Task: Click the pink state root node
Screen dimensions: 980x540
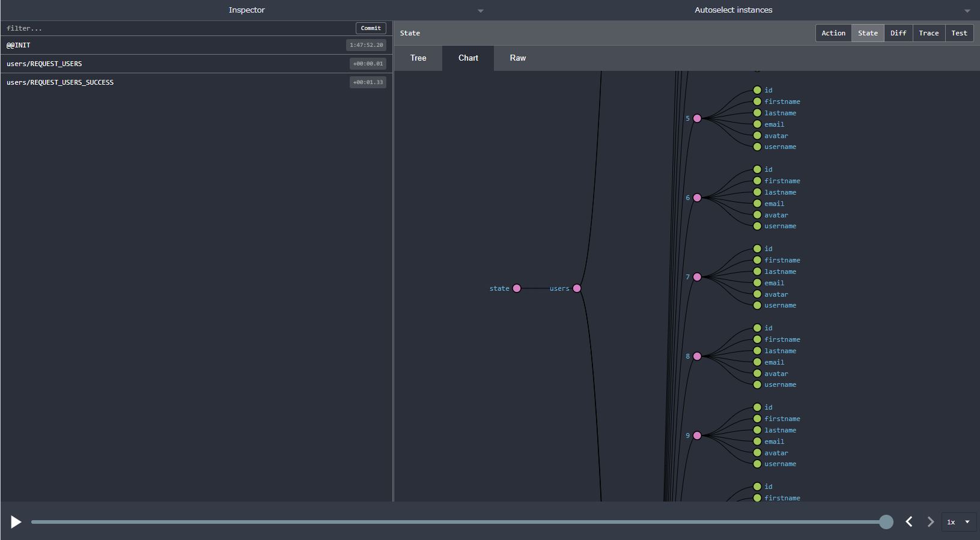Action: point(517,288)
